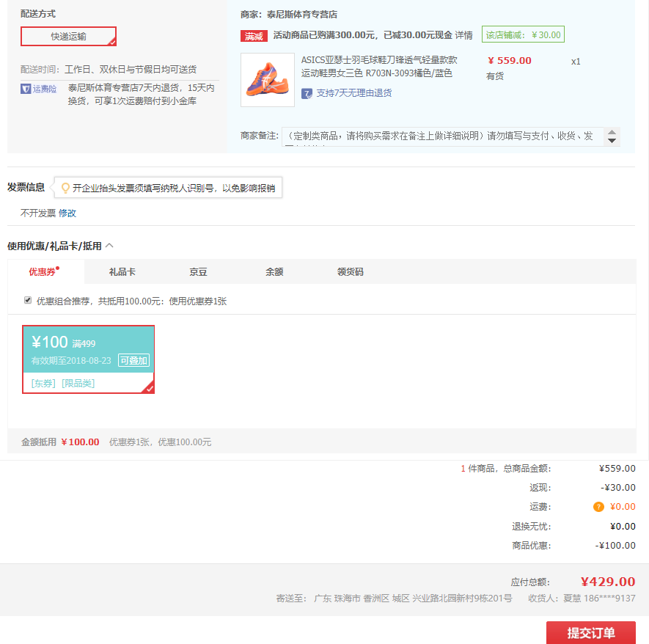This screenshot has height=644, width=649.
Task: Switch to the 京豆 tab
Action: pyautogui.click(x=198, y=272)
